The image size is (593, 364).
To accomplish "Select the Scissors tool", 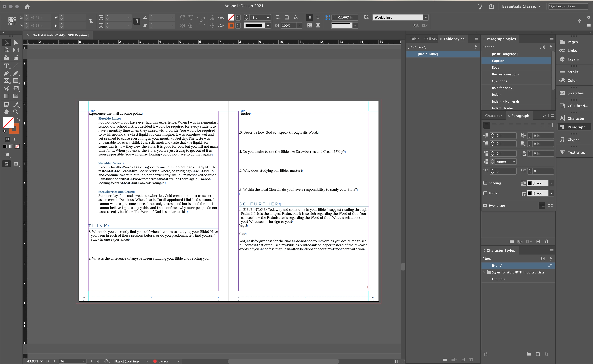I will (x=6, y=89).
